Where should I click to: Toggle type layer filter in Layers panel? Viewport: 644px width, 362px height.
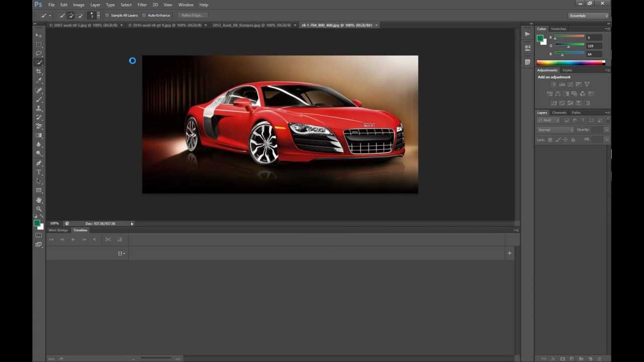click(x=583, y=121)
